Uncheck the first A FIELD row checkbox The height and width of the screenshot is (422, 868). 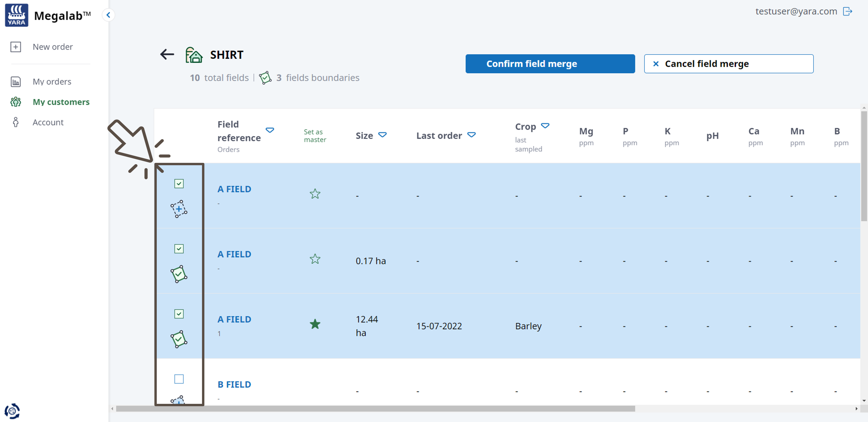click(179, 184)
